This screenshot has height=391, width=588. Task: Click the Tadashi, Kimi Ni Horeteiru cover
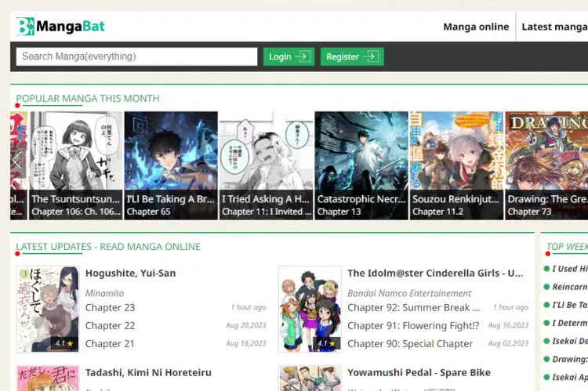point(48,378)
